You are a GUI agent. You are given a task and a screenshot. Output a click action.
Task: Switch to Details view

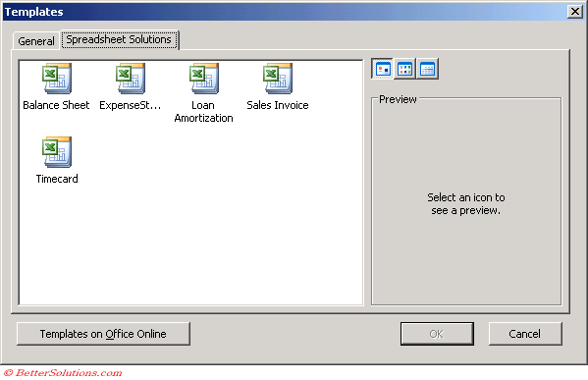[x=427, y=69]
